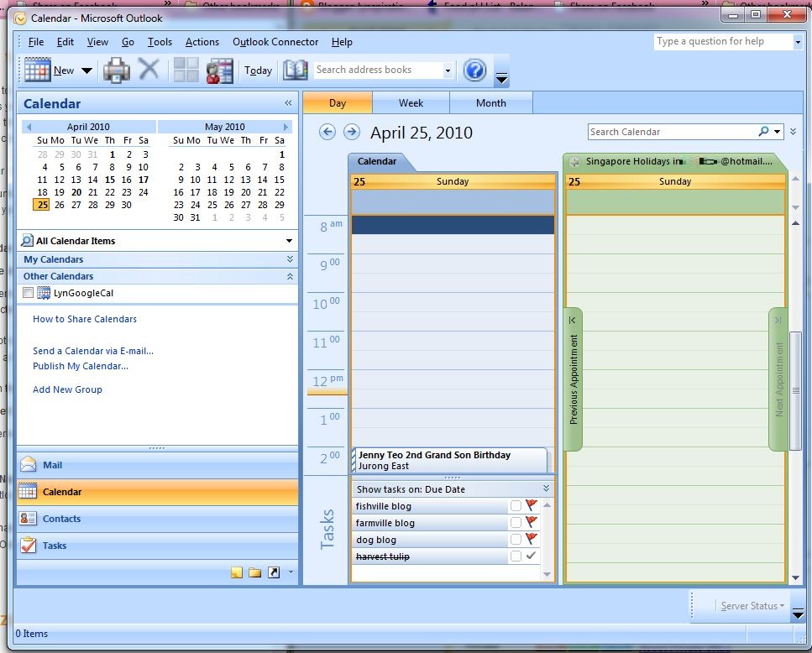The height and width of the screenshot is (653, 812).
Task: Click the New appointment calendar icon
Action: click(x=37, y=70)
